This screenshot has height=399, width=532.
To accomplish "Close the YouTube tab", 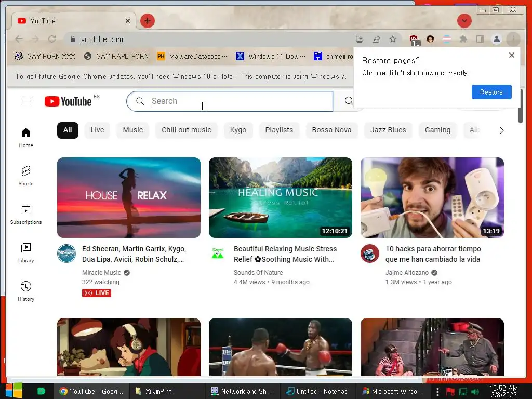I will 128,21.
